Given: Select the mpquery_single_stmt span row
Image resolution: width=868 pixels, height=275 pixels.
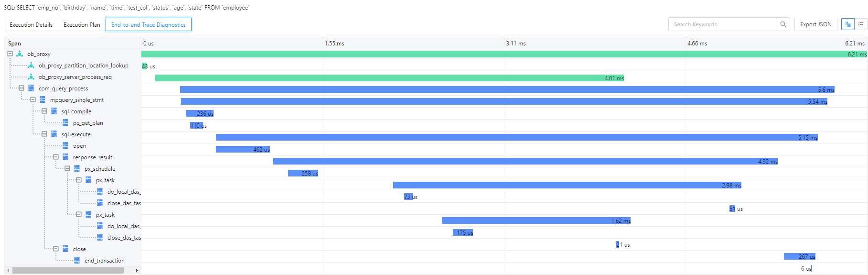Looking at the screenshot, I should point(76,100).
